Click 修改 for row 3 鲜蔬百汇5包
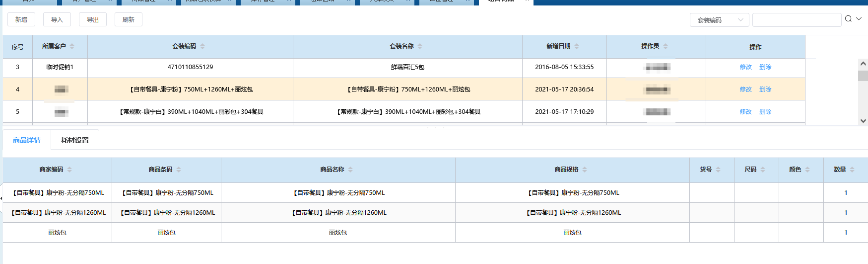The width and height of the screenshot is (868, 264). point(745,67)
